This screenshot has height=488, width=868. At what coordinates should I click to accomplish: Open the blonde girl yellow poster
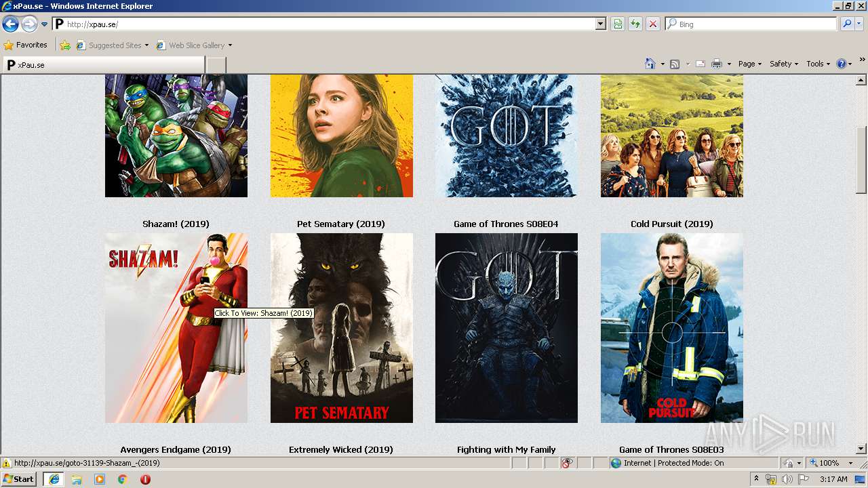point(342,136)
